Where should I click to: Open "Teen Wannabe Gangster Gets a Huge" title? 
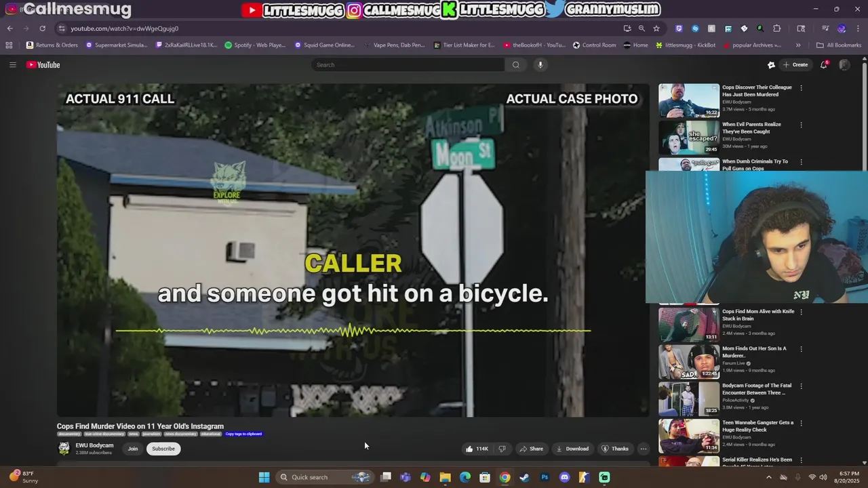(x=757, y=426)
